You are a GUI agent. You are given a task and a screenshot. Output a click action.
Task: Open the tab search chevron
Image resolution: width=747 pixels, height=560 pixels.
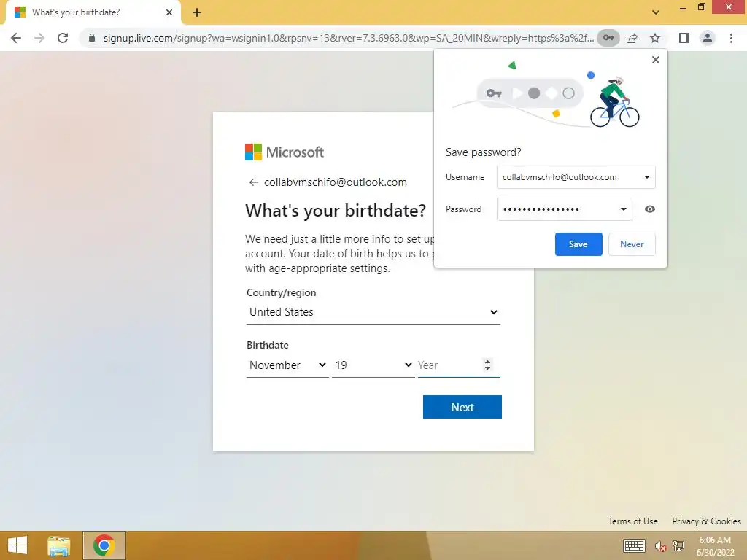[656, 12]
